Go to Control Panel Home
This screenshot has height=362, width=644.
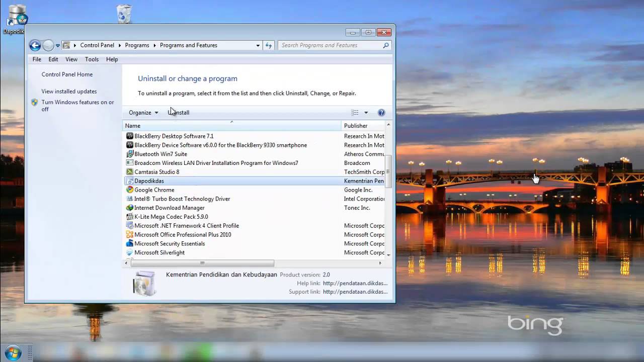(67, 74)
